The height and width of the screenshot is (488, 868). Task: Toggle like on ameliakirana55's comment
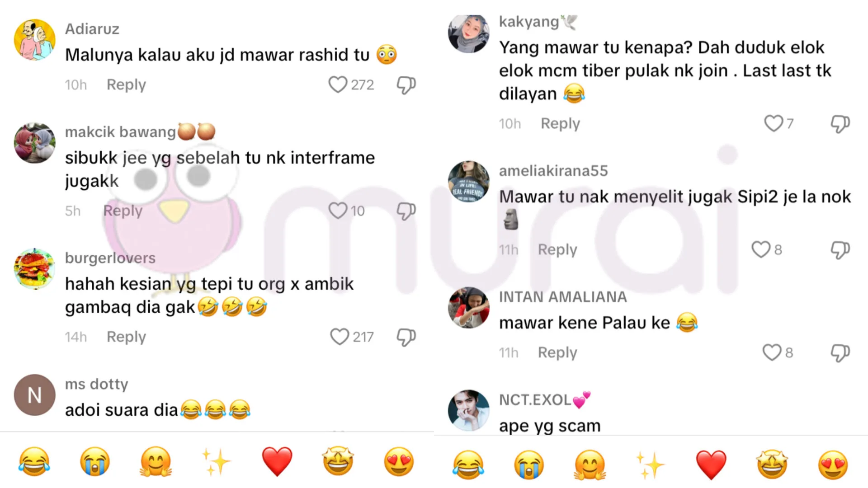coord(761,249)
